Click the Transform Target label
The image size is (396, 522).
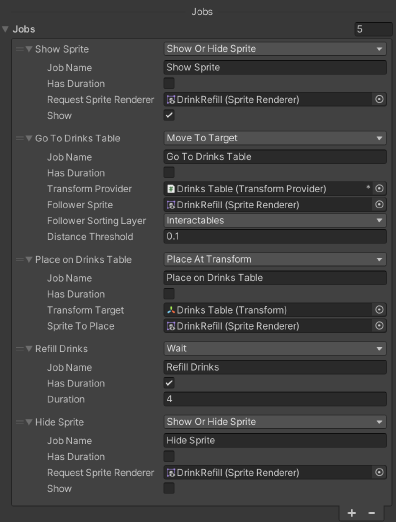click(85, 310)
